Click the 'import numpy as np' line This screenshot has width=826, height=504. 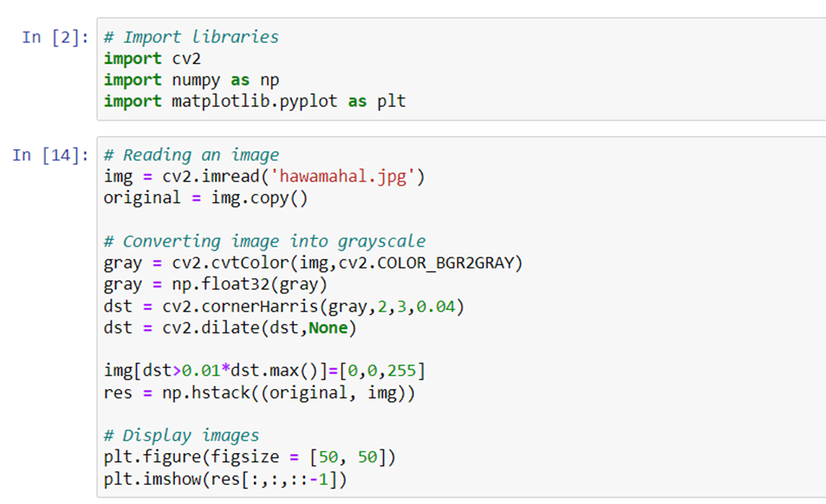click(192, 80)
